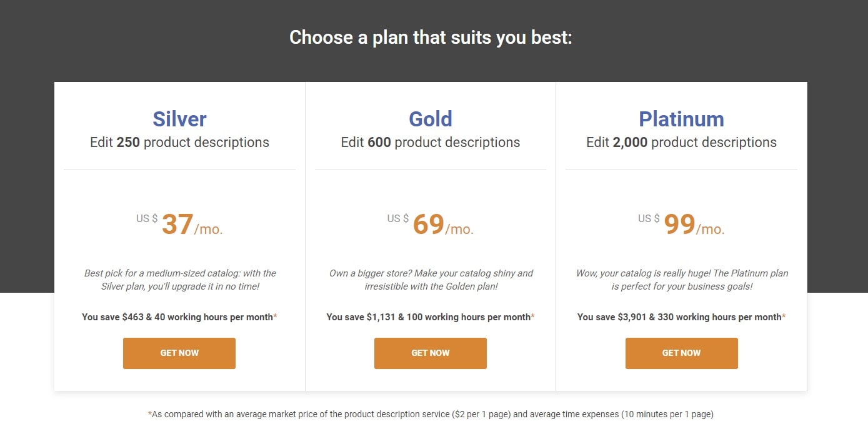Click "Edit 250 product descriptions" text

[179, 143]
